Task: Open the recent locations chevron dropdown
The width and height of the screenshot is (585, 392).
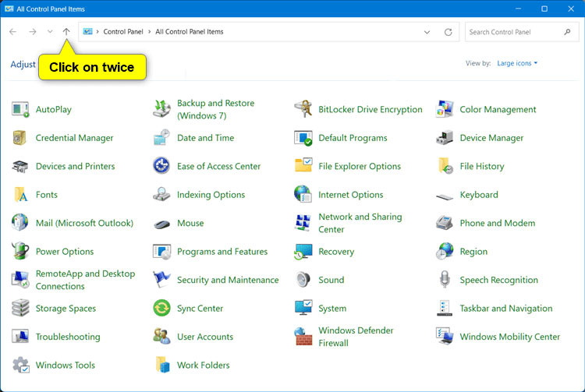Action: [50, 32]
